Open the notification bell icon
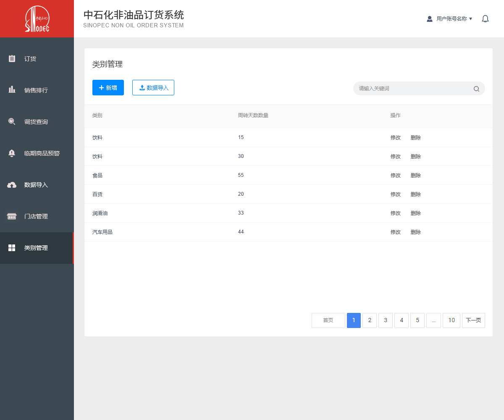 pyautogui.click(x=485, y=19)
